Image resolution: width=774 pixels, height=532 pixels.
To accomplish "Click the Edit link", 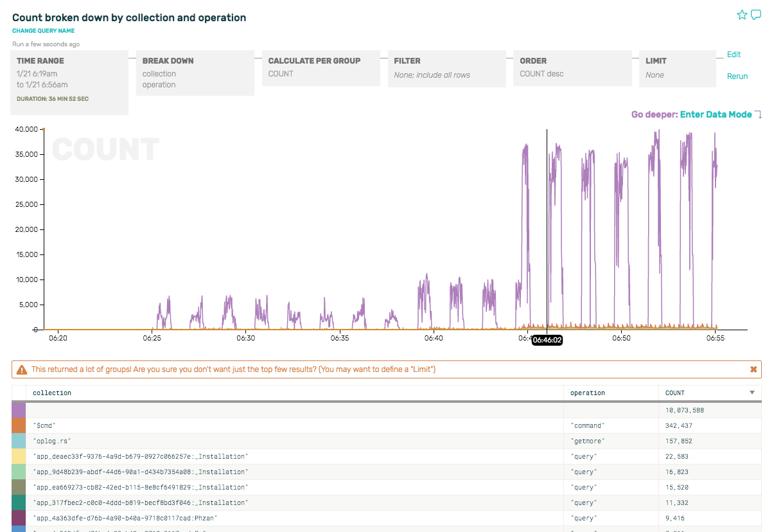I will point(734,55).
